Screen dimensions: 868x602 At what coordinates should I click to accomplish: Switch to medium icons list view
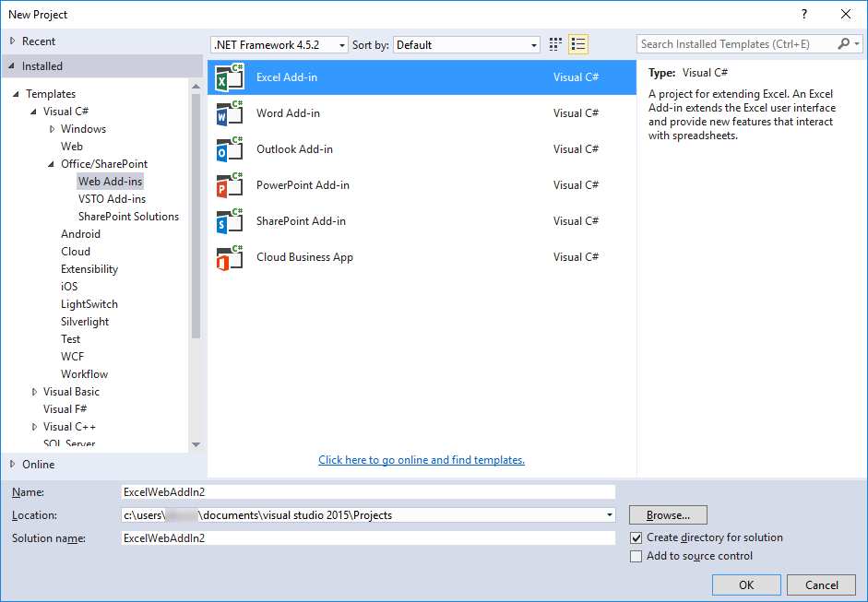coord(578,44)
